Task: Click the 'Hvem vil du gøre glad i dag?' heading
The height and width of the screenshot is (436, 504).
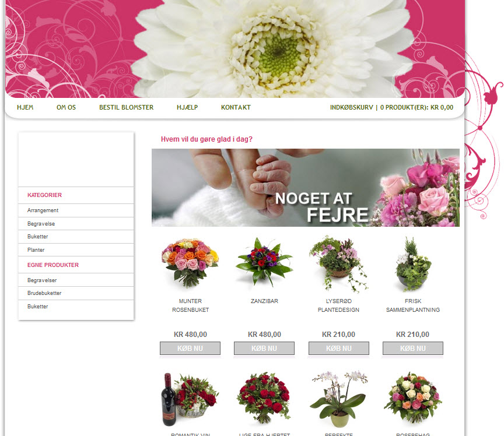Action: (206, 139)
